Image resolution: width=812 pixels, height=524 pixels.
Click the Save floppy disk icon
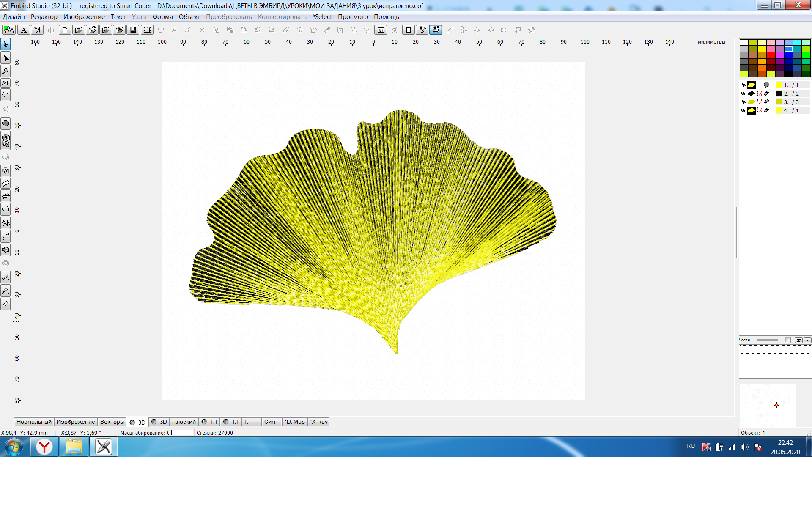[133, 30]
